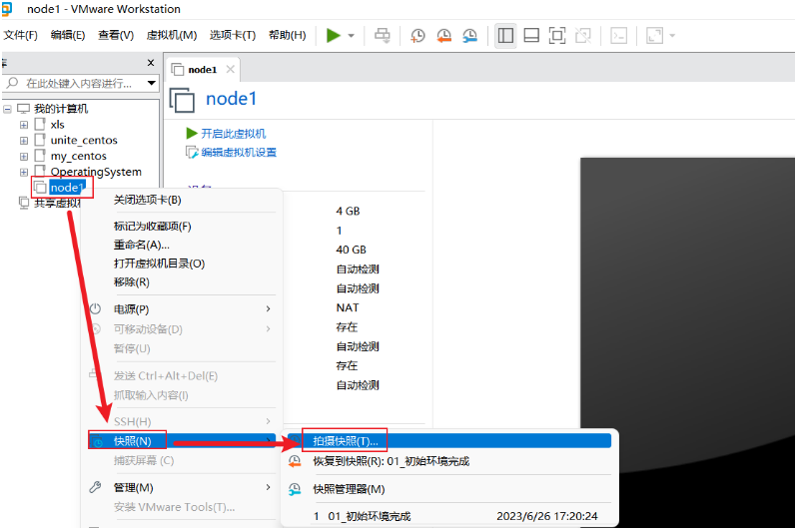The height and width of the screenshot is (532, 802).
Task: Open the 文件(F) menu
Action: (20, 35)
